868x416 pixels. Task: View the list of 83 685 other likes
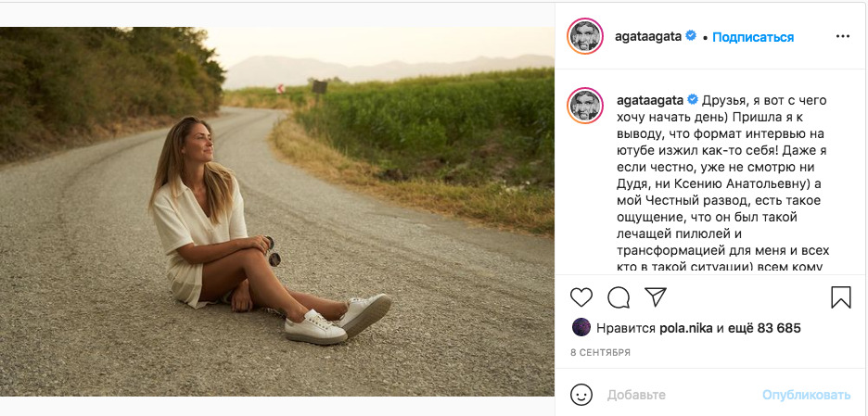tap(765, 328)
